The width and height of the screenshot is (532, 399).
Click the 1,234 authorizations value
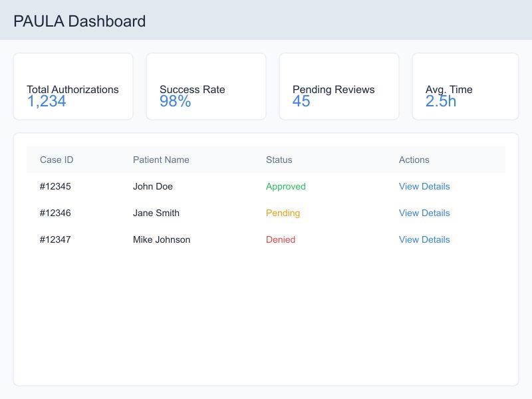pos(47,101)
